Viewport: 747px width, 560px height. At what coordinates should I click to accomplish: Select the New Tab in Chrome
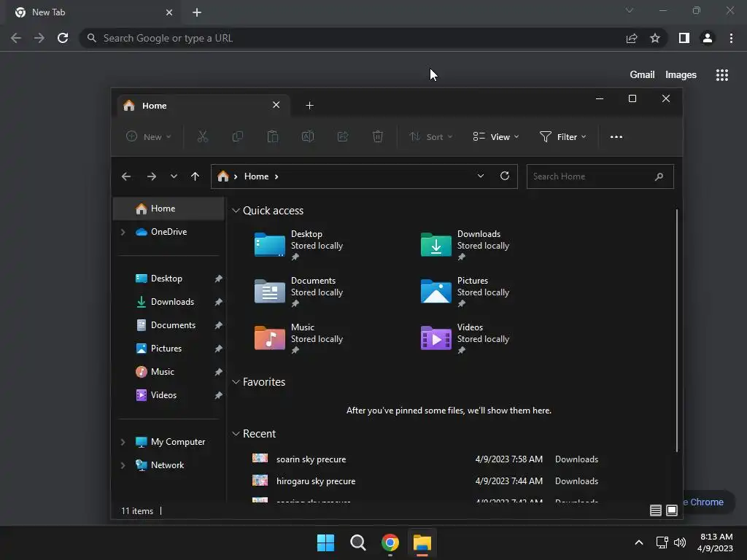click(94, 12)
